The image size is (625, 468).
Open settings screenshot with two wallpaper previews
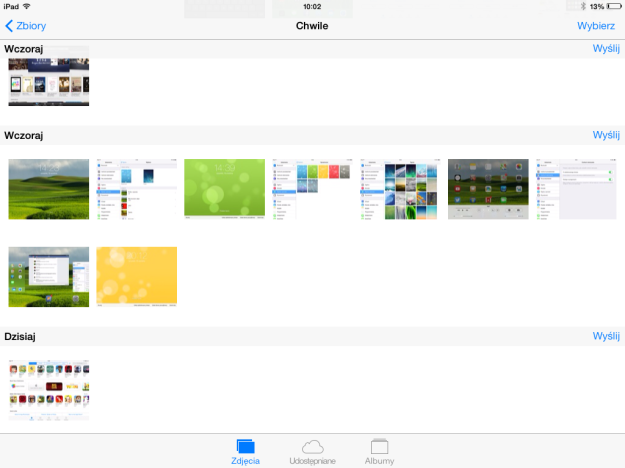click(137, 189)
